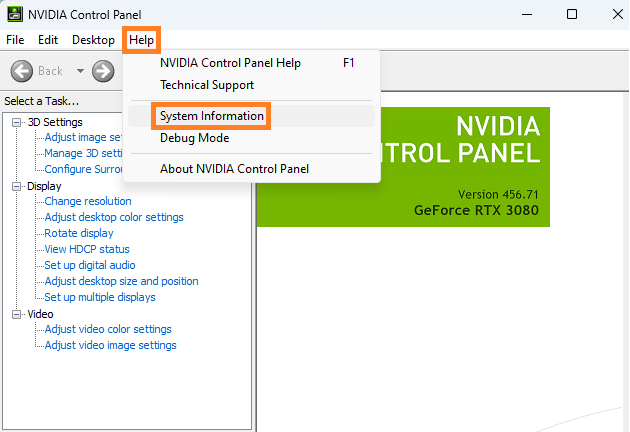Open Adjust video color settings
Screen dimensions: 630x432
click(108, 330)
